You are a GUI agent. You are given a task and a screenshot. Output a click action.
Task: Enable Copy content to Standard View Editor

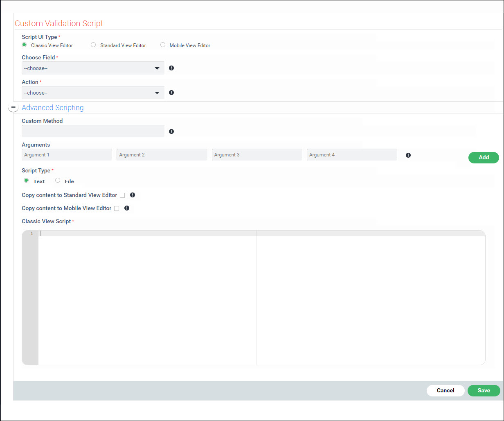(122, 195)
